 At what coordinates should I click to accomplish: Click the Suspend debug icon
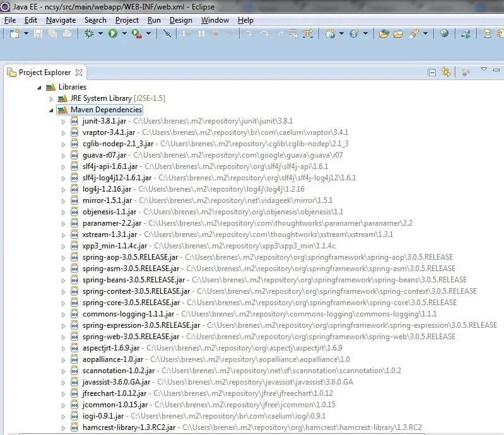[x=201, y=33]
